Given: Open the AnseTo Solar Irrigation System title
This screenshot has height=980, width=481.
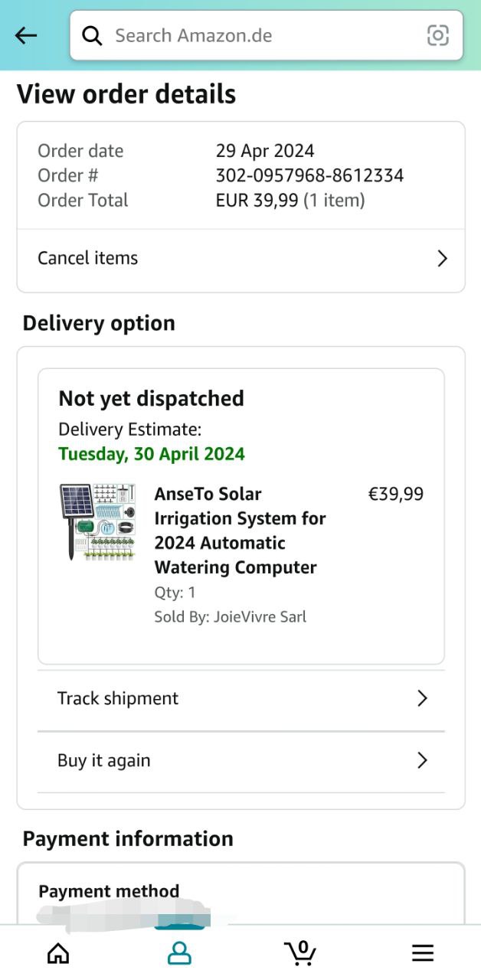Looking at the screenshot, I should pos(240,531).
